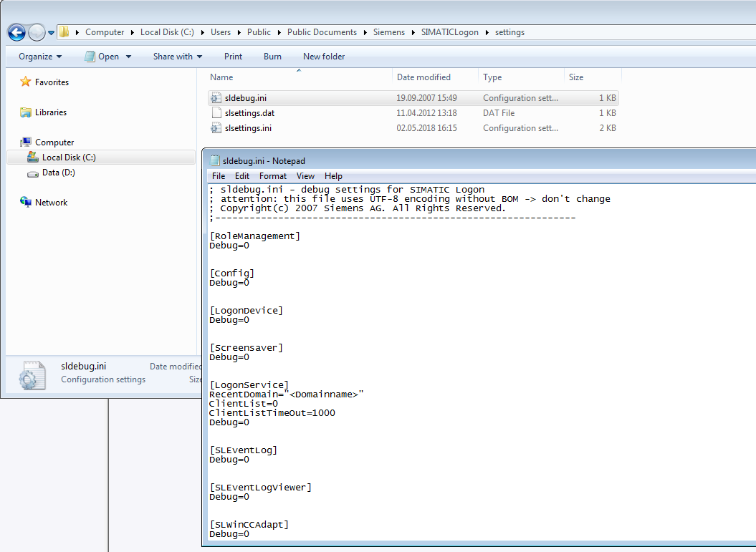This screenshot has width=756, height=552.
Task: Click the Libraries icon in sidebar
Action: point(26,112)
